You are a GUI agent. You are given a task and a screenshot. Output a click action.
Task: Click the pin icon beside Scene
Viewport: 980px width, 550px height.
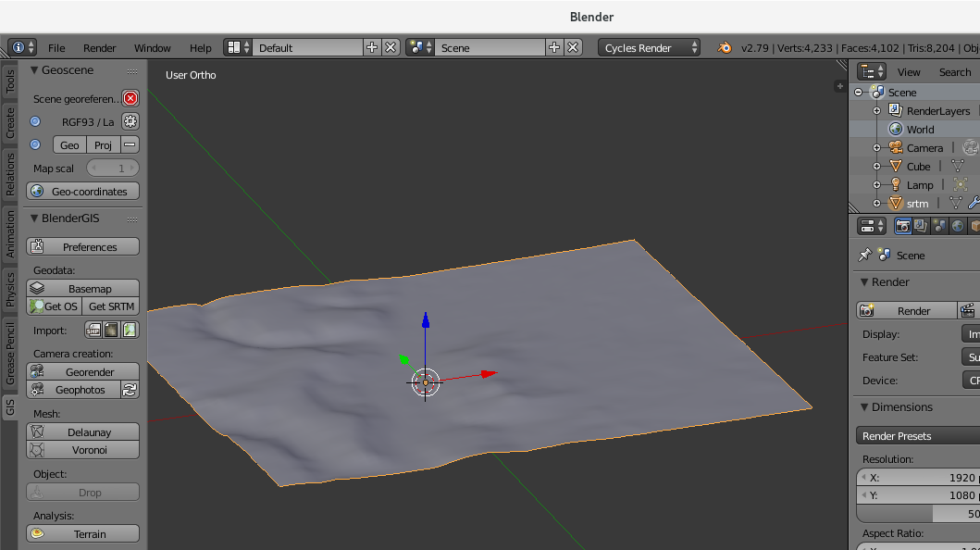pos(864,256)
